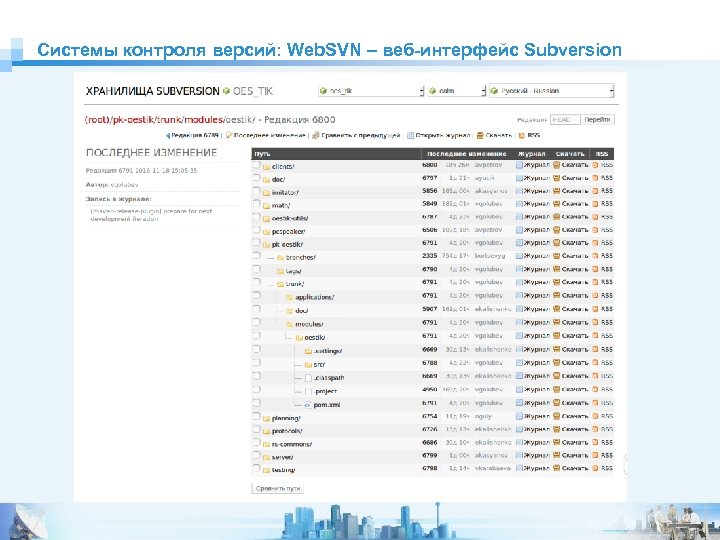
Task: Open the oes_tik repository dropdown
Action: point(371,91)
